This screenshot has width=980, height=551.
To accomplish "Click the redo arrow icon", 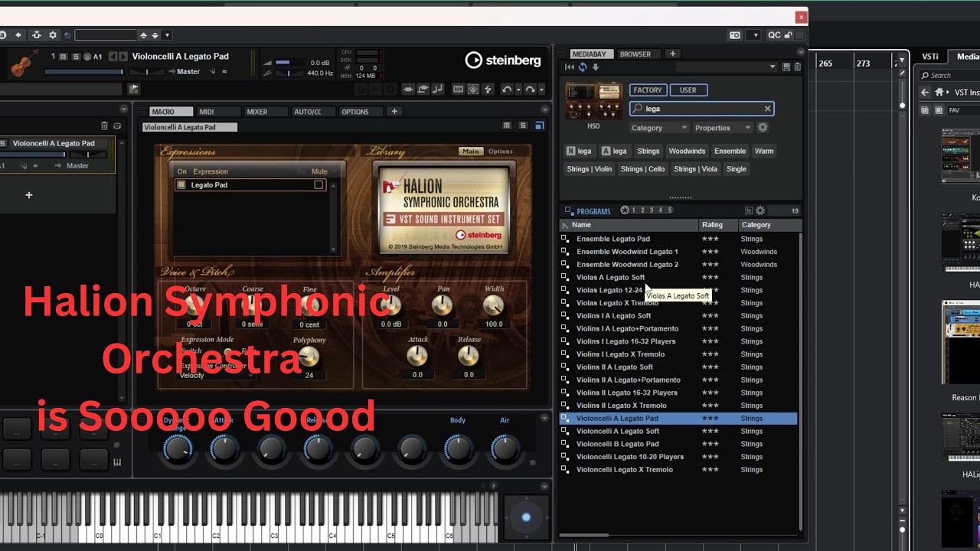I will (x=529, y=90).
